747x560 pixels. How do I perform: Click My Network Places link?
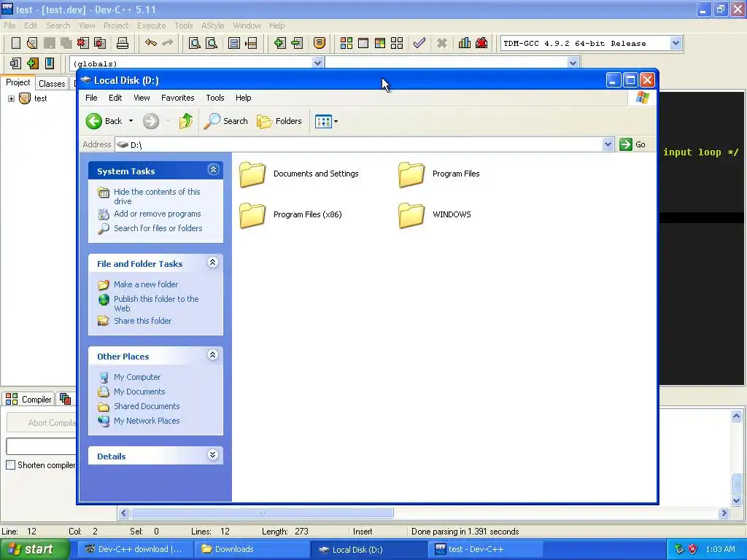pyautogui.click(x=146, y=421)
